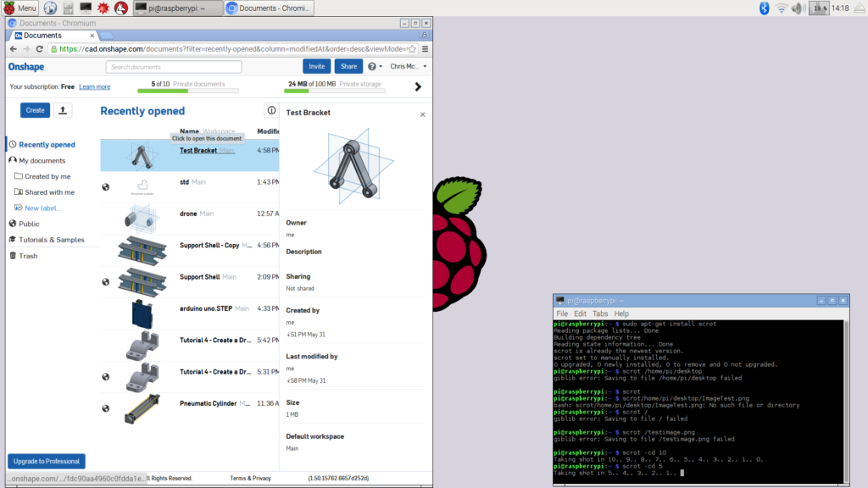Image resolution: width=868 pixels, height=488 pixels.
Task: Sort by the Name column header
Action: [189, 131]
